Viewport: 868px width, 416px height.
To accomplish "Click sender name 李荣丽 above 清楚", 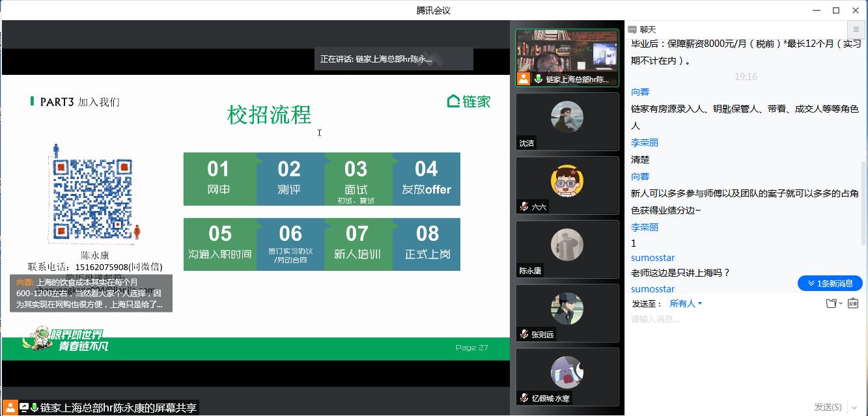I will [x=645, y=143].
